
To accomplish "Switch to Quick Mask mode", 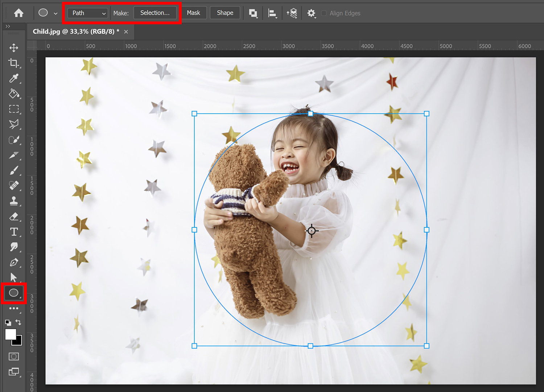I will [x=14, y=356].
